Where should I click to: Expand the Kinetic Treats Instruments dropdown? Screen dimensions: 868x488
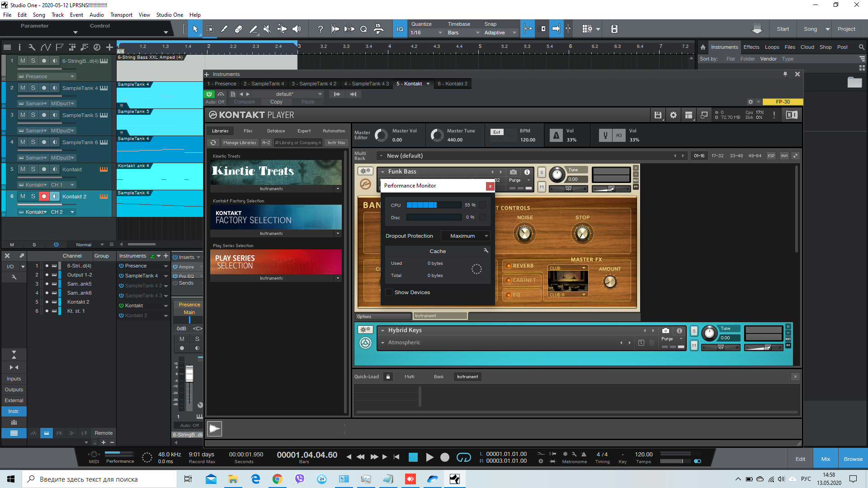(x=338, y=189)
